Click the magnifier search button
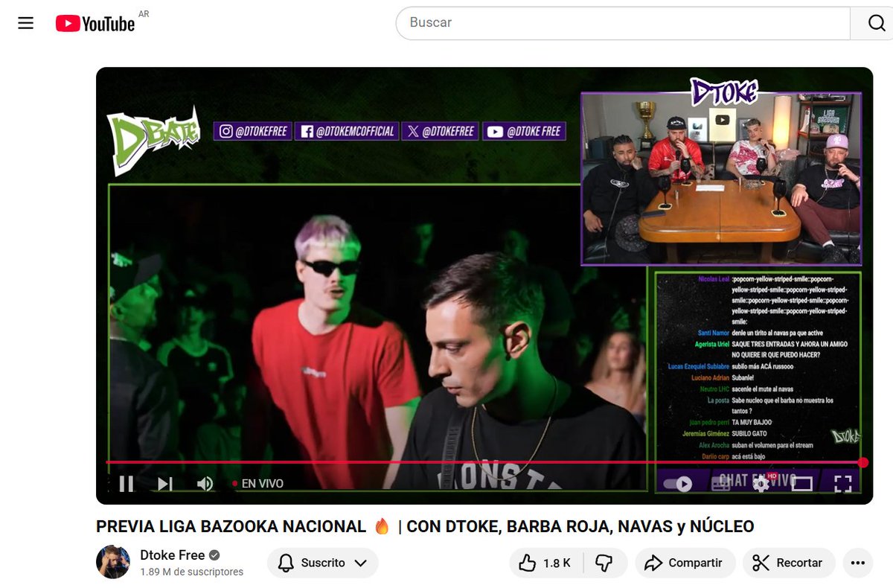Image resolution: width=893 pixels, height=588 pixels. pos(876,23)
